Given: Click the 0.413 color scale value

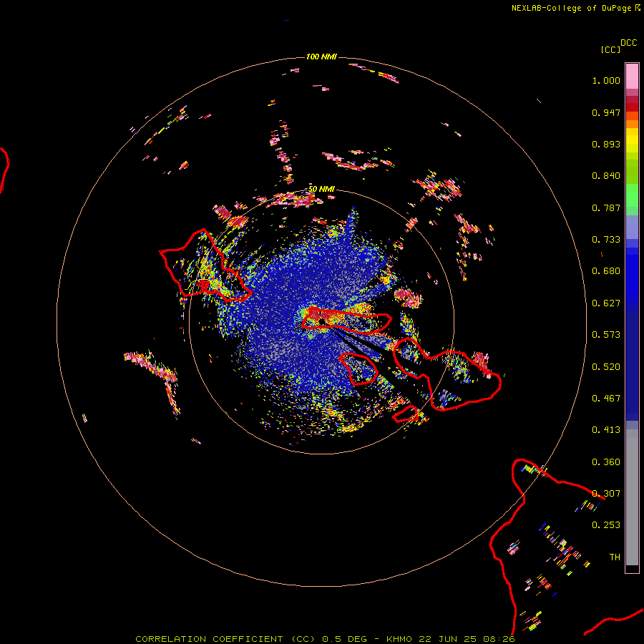Looking at the screenshot, I should click(x=606, y=430).
